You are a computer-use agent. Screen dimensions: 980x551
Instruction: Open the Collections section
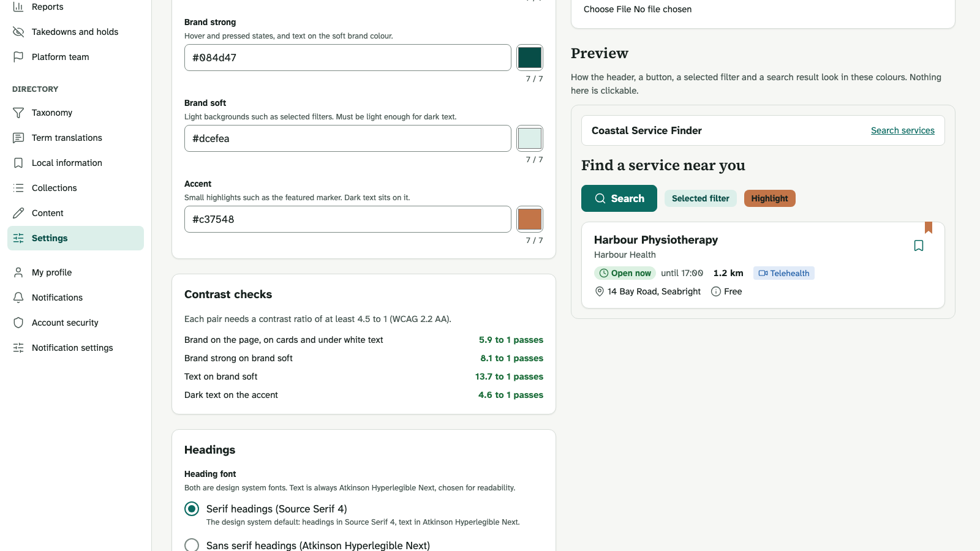pyautogui.click(x=75, y=188)
